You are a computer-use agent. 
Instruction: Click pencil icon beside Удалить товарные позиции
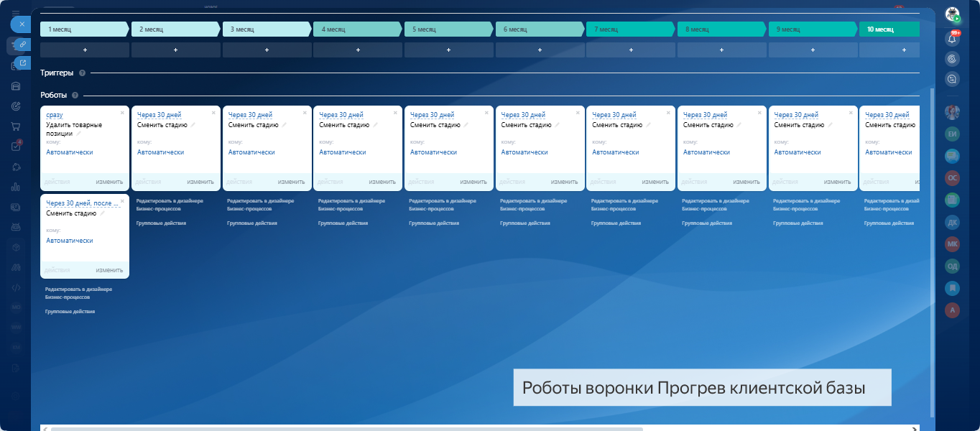click(x=80, y=134)
